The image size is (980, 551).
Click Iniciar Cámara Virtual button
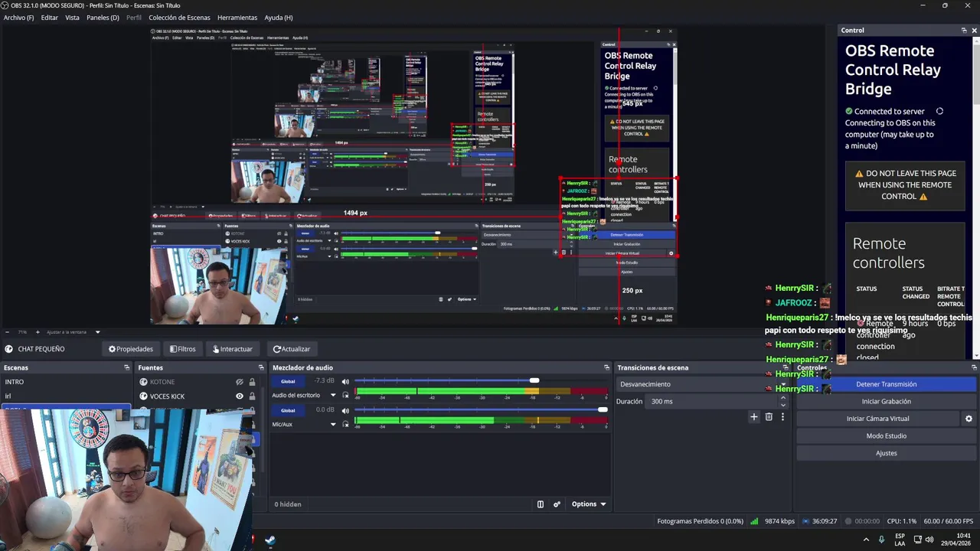[877, 419]
